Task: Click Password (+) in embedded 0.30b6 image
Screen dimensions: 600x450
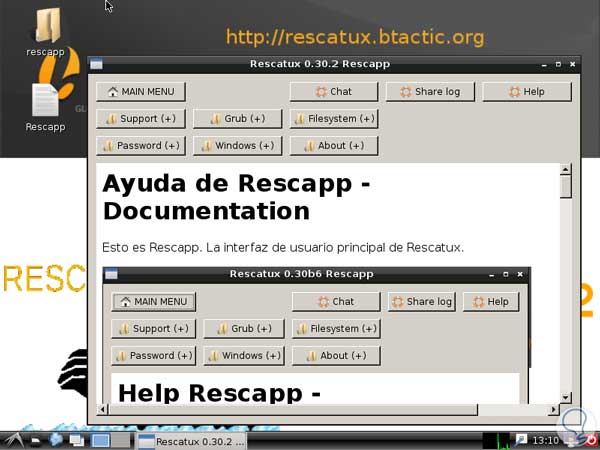Action: (x=153, y=356)
